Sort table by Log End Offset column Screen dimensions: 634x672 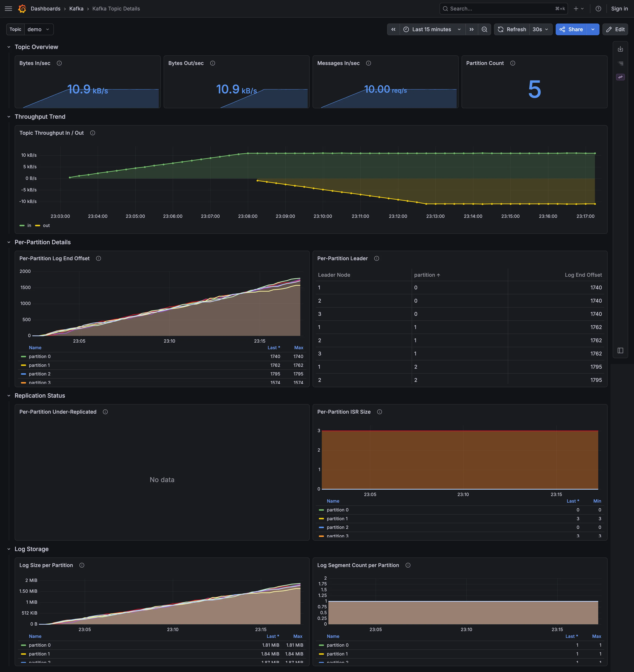click(x=583, y=275)
